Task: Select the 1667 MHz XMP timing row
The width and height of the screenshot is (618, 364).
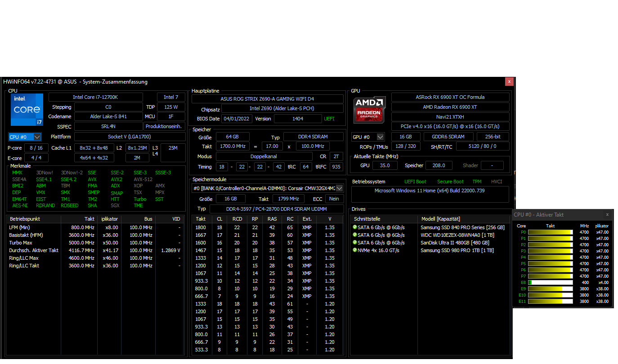Action: (268, 235)
